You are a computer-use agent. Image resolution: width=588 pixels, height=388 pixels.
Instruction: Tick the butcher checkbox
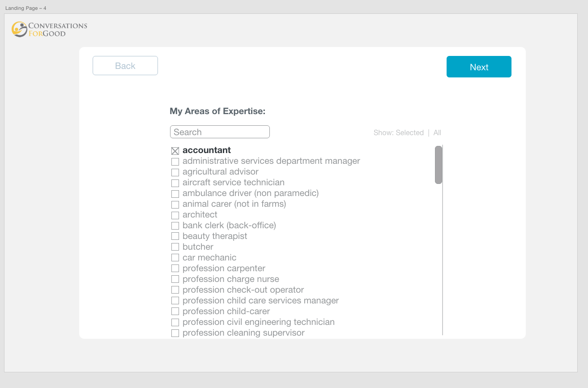(x=175, y=247)
